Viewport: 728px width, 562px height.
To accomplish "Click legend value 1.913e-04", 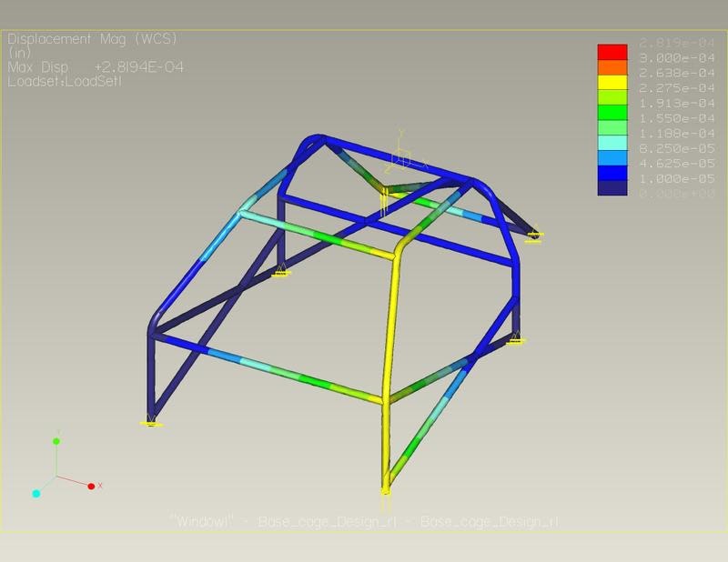I will coord(676,103).
